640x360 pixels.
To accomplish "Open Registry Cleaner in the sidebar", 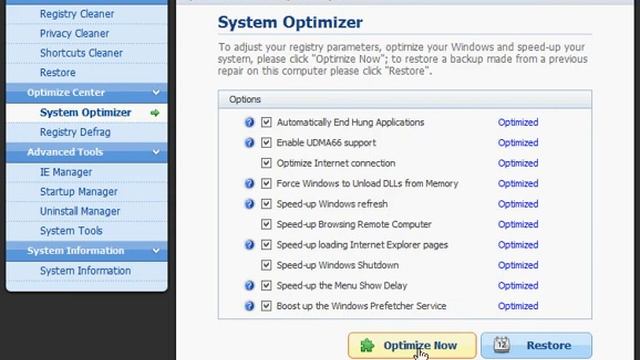I will point(77,14).
